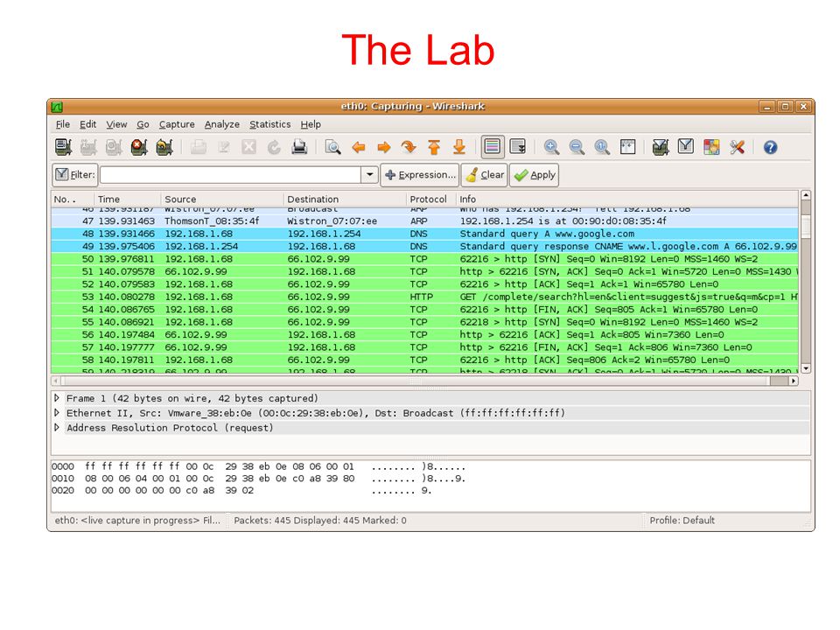
Task: Sort by the Info column header
Action: (x=626, y=199)
